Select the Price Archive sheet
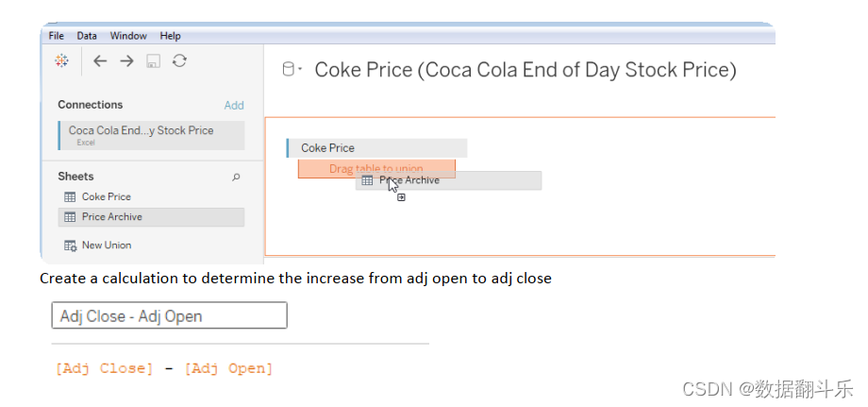The width and height of the screenshot is (868, 407). 151,217
